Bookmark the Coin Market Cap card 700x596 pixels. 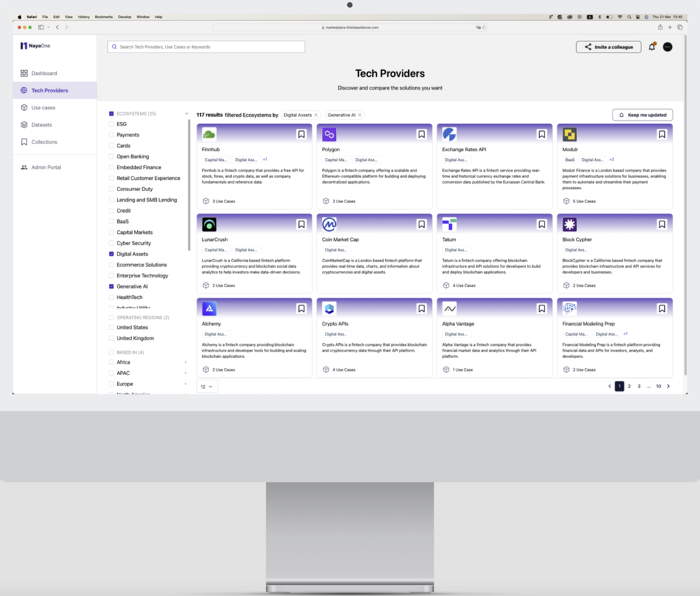click(421, 224)
